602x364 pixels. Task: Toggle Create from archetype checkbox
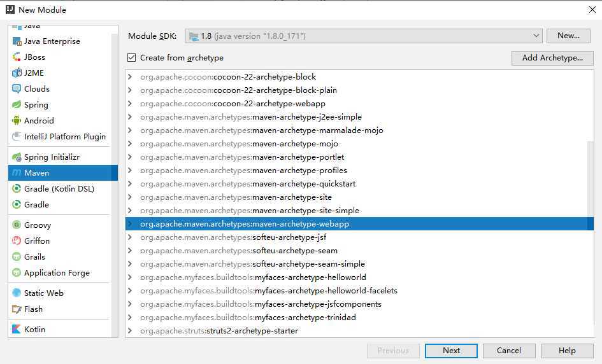click(x=131, y=57)
